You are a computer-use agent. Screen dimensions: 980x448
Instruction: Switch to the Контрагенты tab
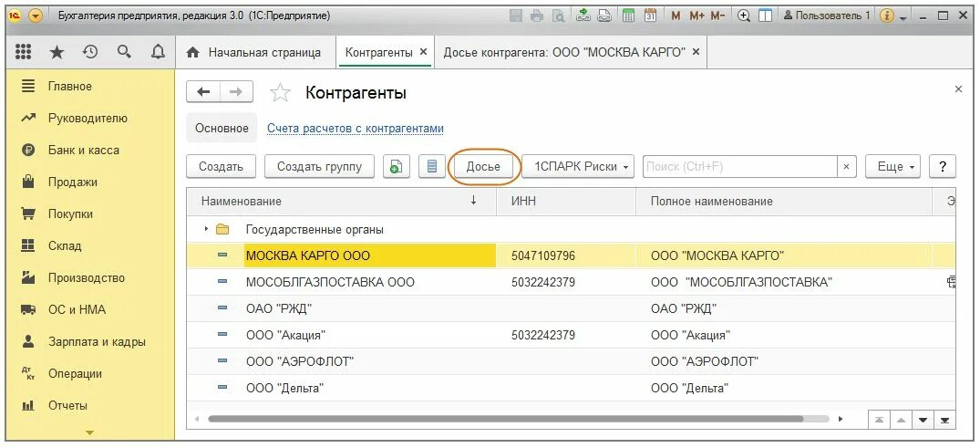point(378,53)
